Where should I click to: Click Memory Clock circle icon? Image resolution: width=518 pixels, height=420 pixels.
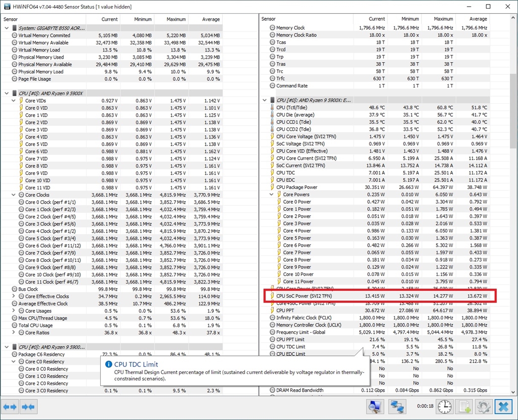pyautogui.click(x=272, y=28)
